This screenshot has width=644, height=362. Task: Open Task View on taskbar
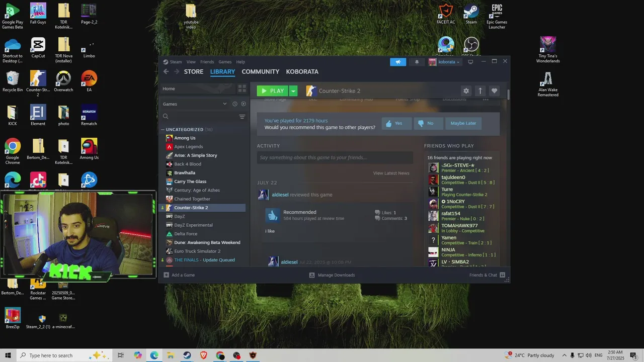click(121, 355)
